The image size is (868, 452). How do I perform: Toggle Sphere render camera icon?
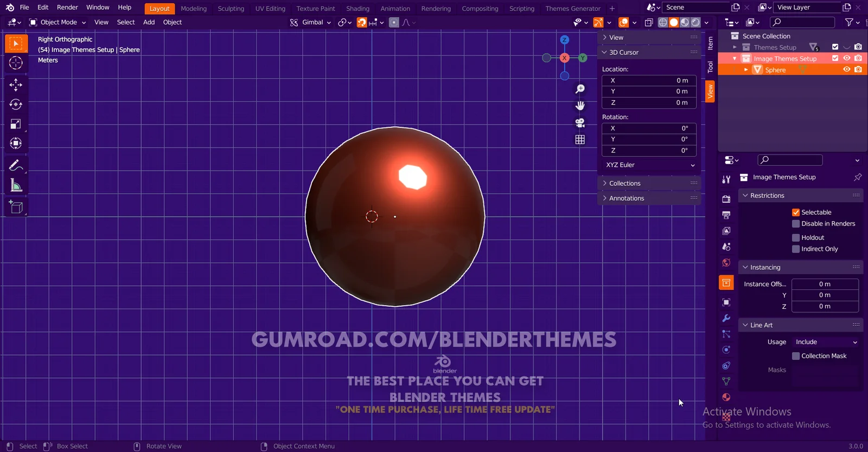(x=858, y=69)
